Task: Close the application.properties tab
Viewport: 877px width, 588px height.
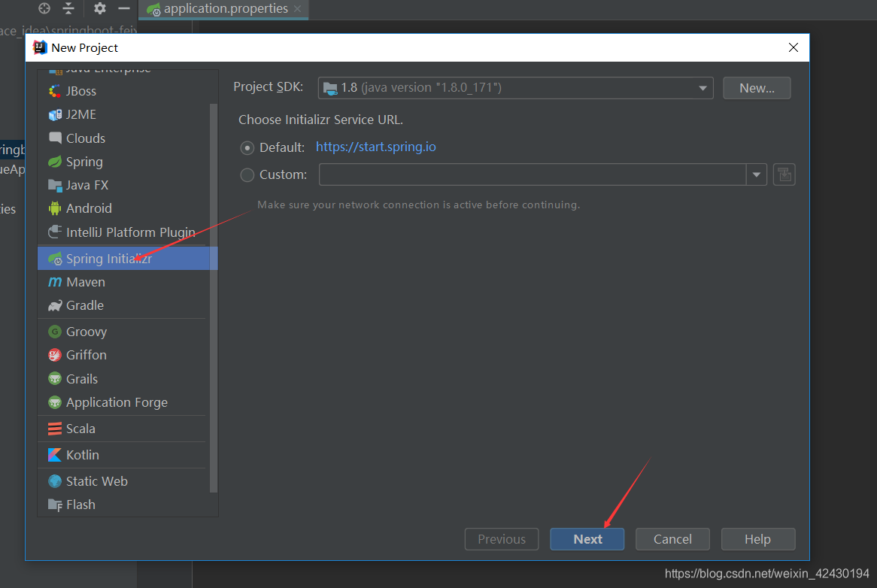Action: pos(298,9)
